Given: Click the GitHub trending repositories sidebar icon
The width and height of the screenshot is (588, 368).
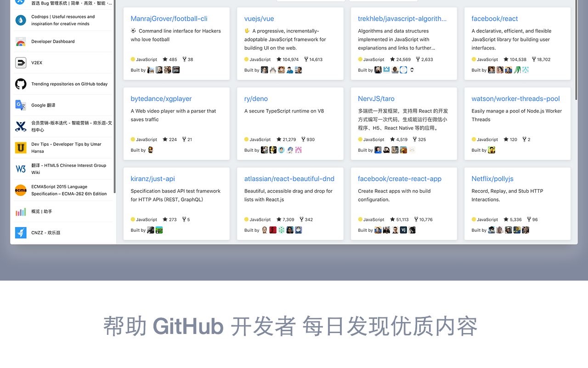Looking at the screenshot, I should pos(20,84).
